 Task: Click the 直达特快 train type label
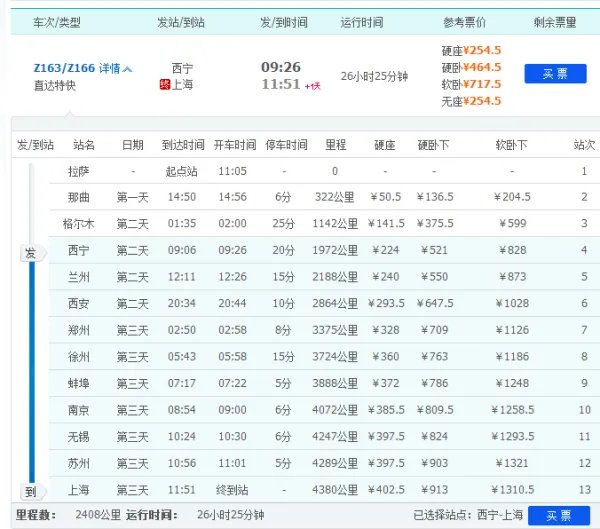pyautogui.click(x=55, y=85)
